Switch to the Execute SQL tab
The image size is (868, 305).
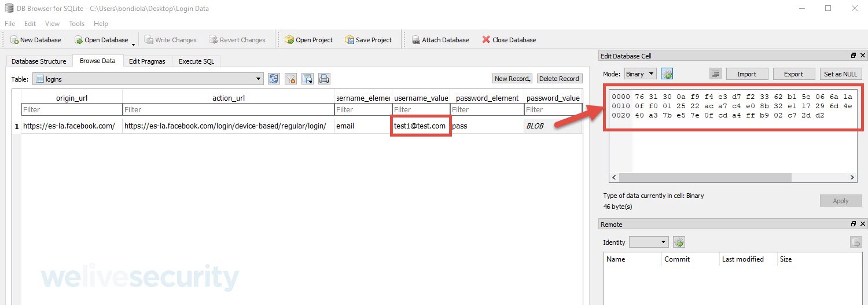click(x=196, y=61)
